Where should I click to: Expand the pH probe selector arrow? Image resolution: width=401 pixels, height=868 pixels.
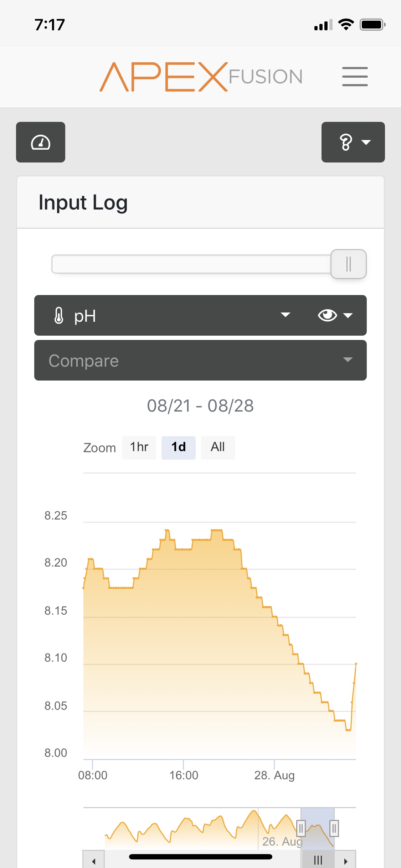(x=285, y=315)
